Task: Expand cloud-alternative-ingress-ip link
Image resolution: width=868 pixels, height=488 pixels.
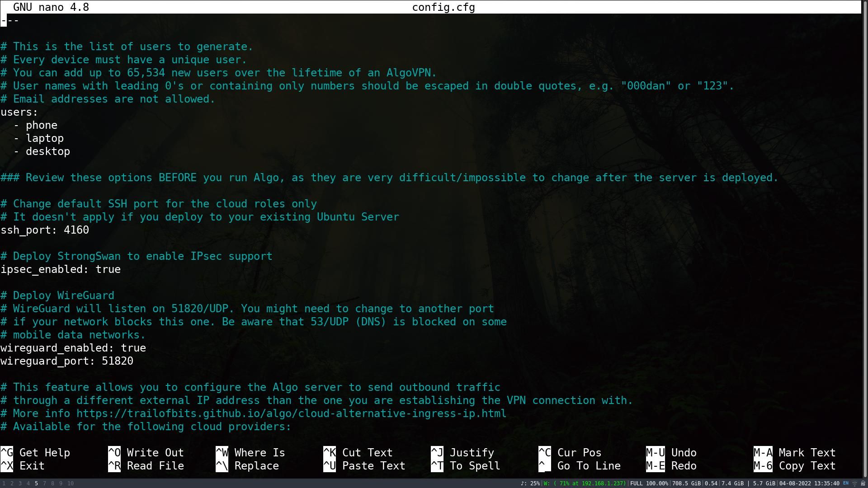Action: click(x=292, y=413)
